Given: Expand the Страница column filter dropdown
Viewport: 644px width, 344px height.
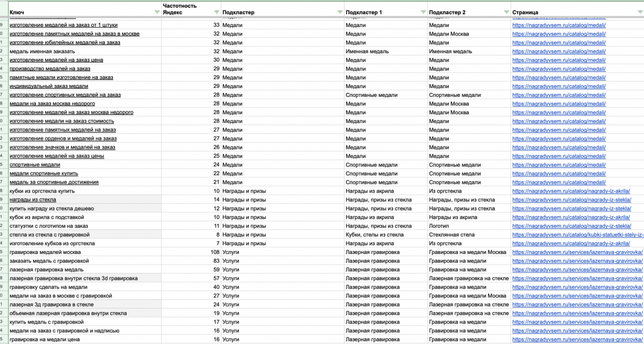Looking at the screenshot, I should [640, 13].
